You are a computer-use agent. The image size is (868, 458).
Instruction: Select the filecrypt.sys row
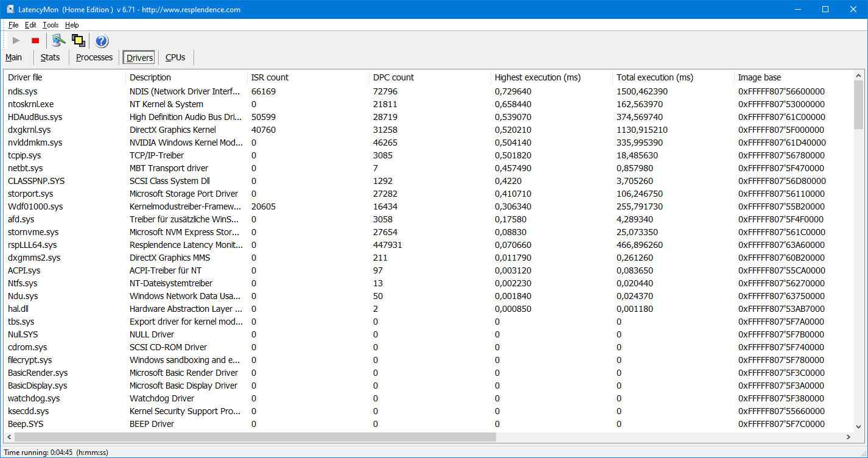pyautogui.click(x=429, y=360)
